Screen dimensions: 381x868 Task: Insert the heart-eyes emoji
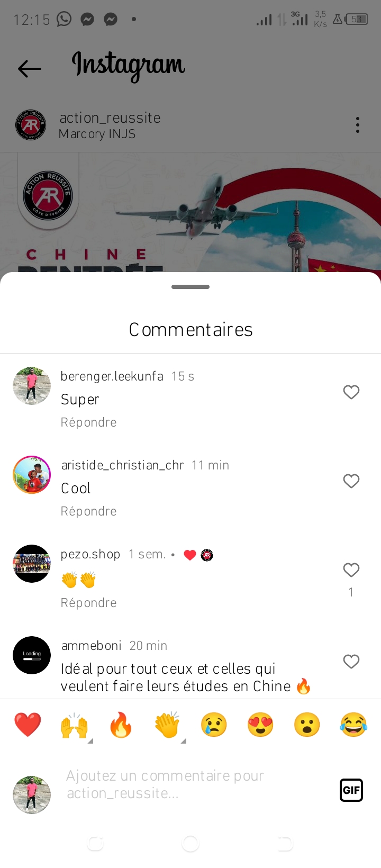pos(260,725)
